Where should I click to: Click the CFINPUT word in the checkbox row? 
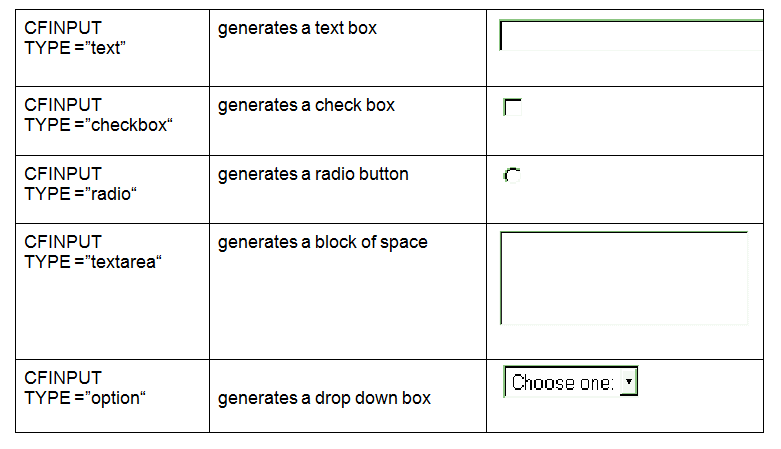coord(63,105)
